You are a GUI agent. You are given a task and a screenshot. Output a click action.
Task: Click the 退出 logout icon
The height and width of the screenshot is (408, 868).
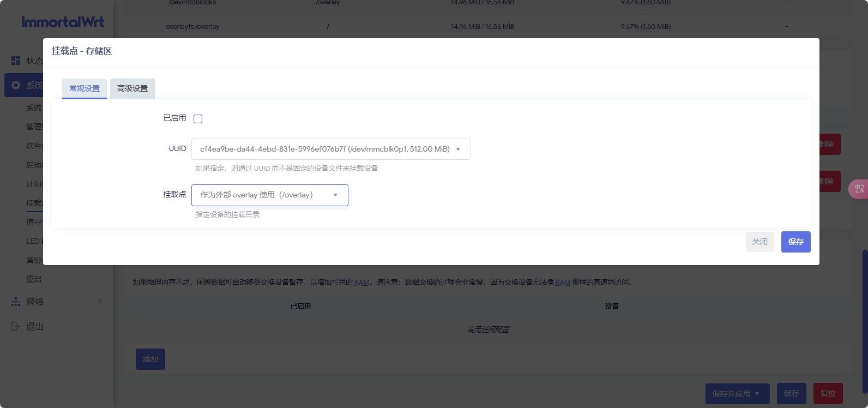(x=16, y=326)
